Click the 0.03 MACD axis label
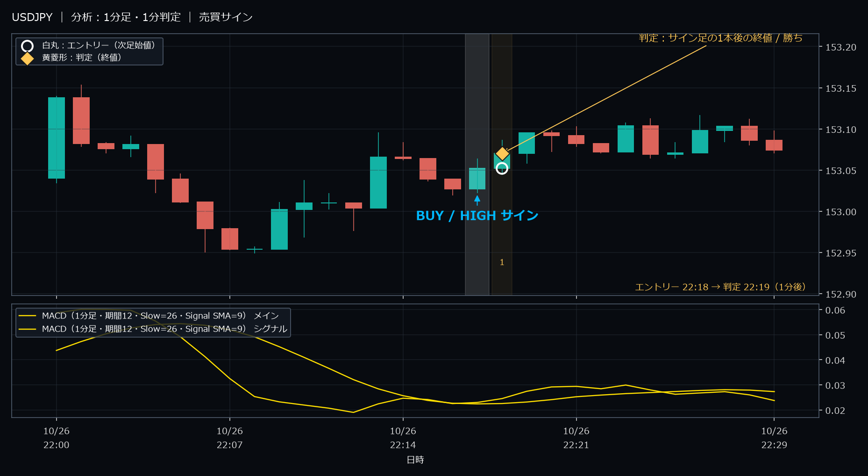Screen dimensions: 868x476 click(835, 386)
